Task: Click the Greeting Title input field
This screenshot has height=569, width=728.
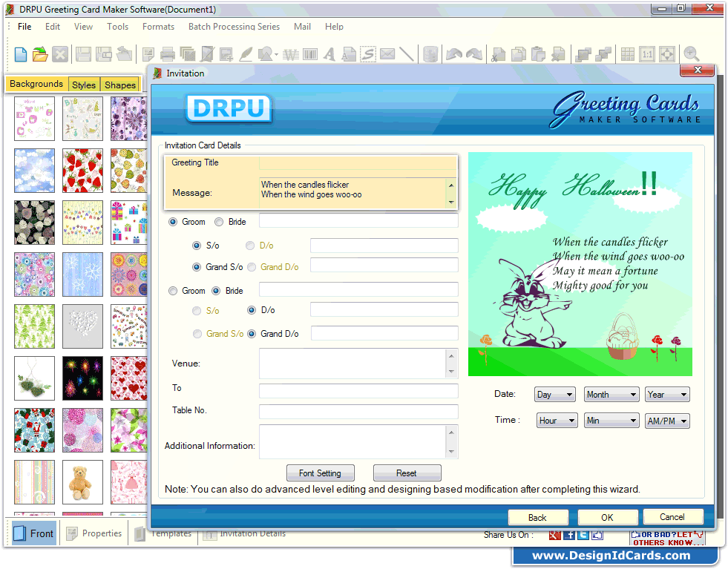Action: [358, 162]
